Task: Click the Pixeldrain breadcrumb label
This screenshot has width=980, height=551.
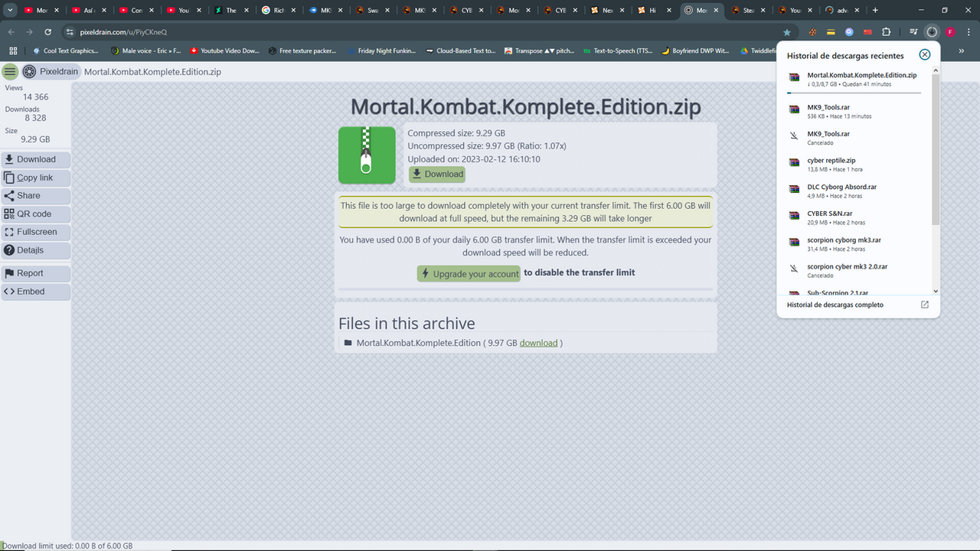Action: [59, 72]
